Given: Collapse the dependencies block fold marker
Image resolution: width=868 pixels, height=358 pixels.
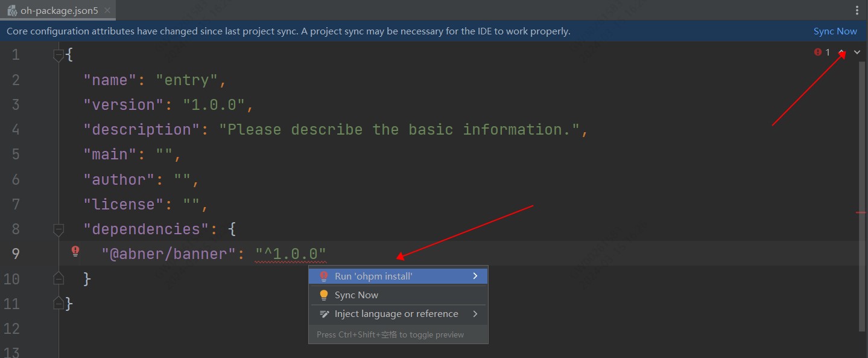Looking at the screenshot, I should pos(59,229).
